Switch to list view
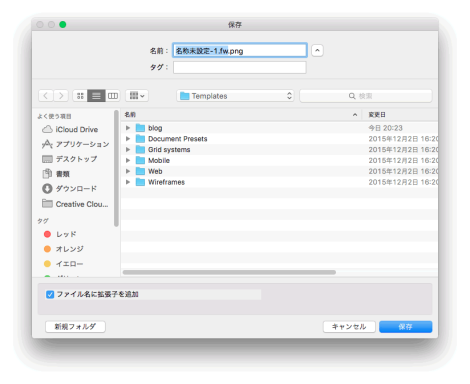This screenshot has width=470, height=384. [96, 96]
